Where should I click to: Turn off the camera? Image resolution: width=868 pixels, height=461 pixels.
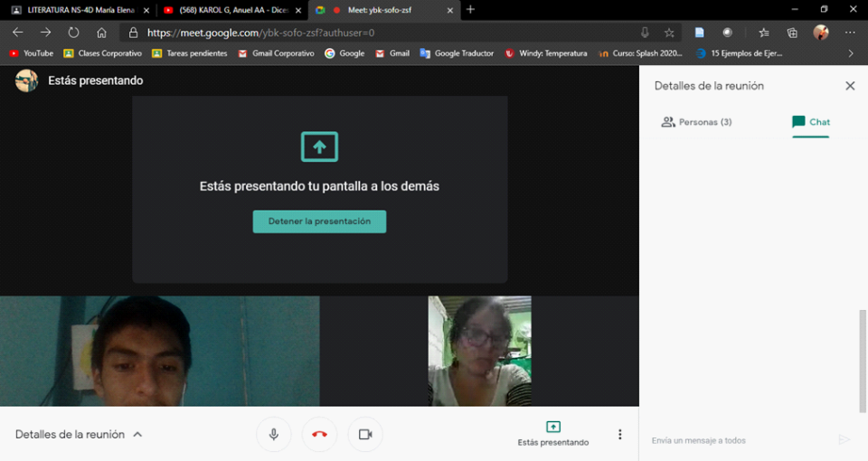(364, 435)
